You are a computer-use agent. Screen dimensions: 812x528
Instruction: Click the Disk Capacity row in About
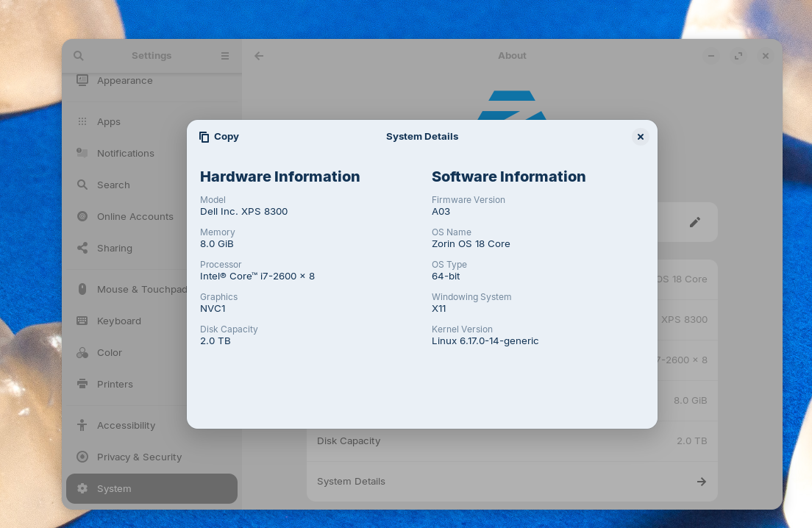(x=512, y=441)
